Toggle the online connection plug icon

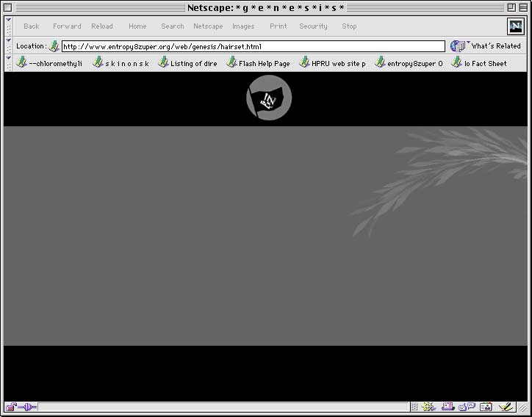pos(27,407)
